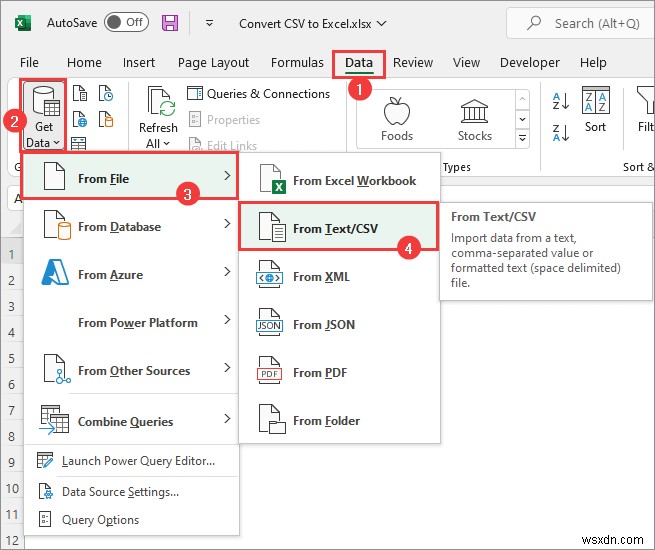The width and height of the screenshot is (655, 550).
Task: Open the View tab
Action: (x=466, y=63)
